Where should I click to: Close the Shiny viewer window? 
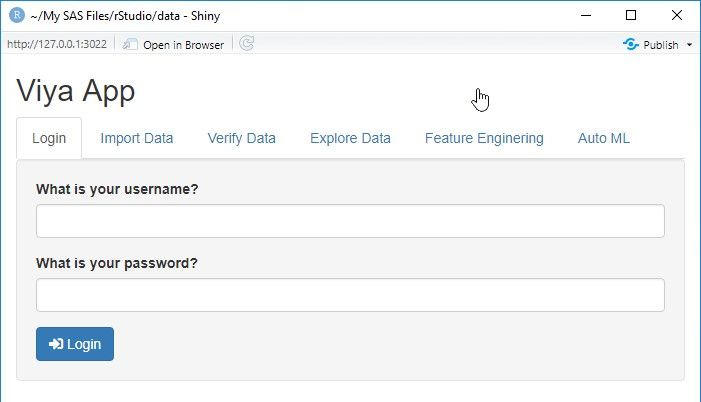(677, 15)
